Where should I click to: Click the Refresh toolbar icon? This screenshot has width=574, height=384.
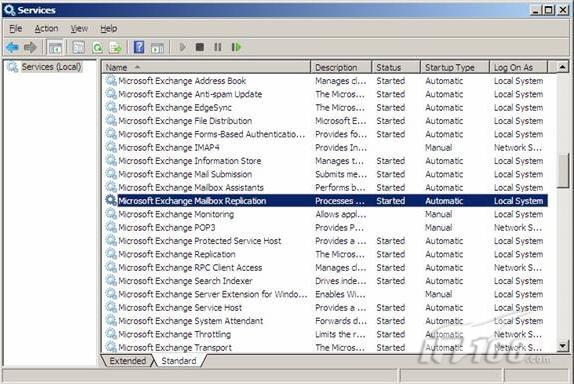97,48
